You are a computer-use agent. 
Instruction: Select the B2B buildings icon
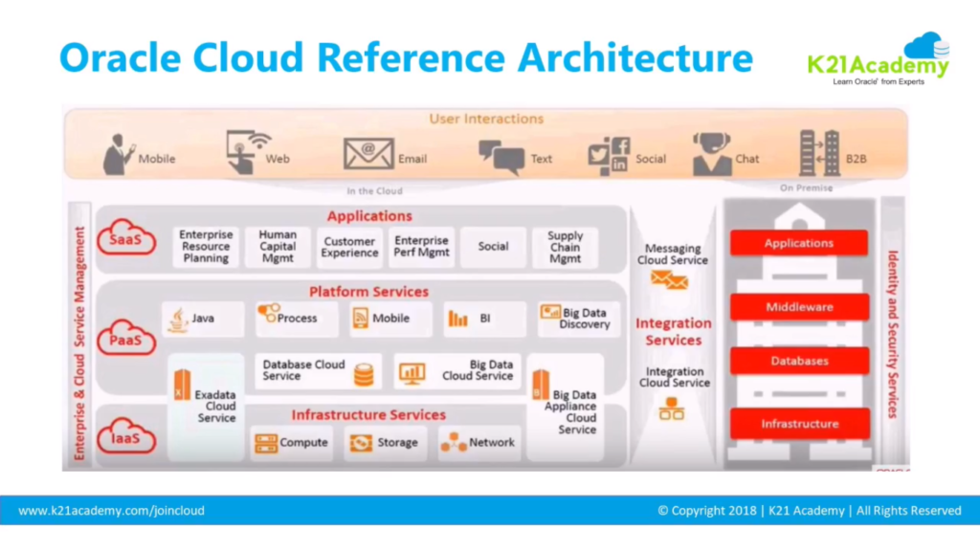point(819,153)
